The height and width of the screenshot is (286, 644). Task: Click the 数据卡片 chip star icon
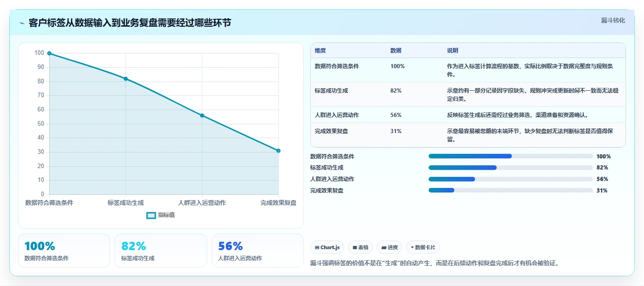(412, 247)
